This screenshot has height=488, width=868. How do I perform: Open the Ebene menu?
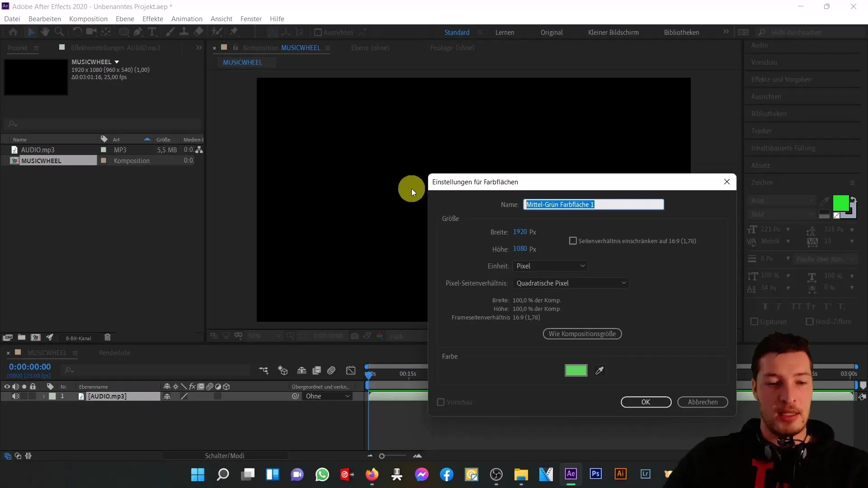tap(125, 19)
